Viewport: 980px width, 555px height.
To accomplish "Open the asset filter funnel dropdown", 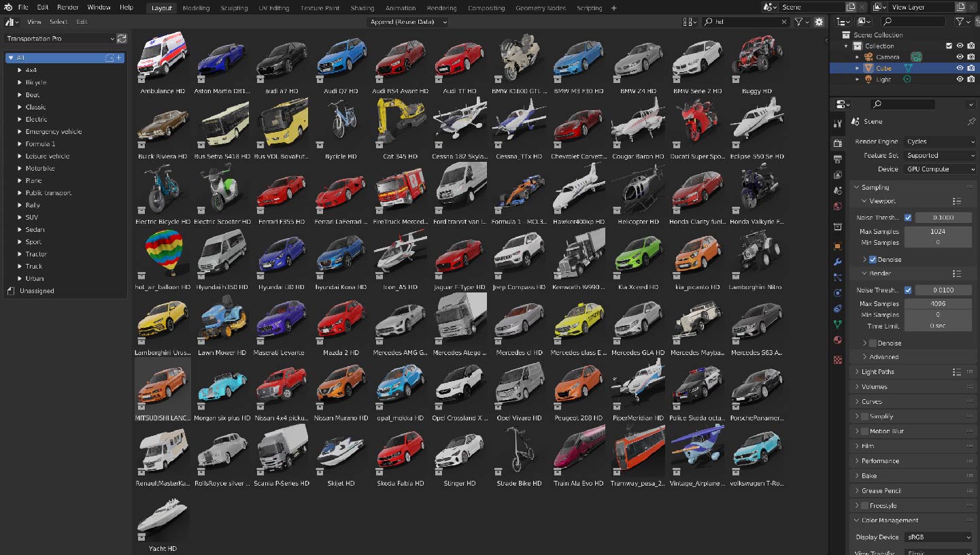I will [x=802, y=22].
